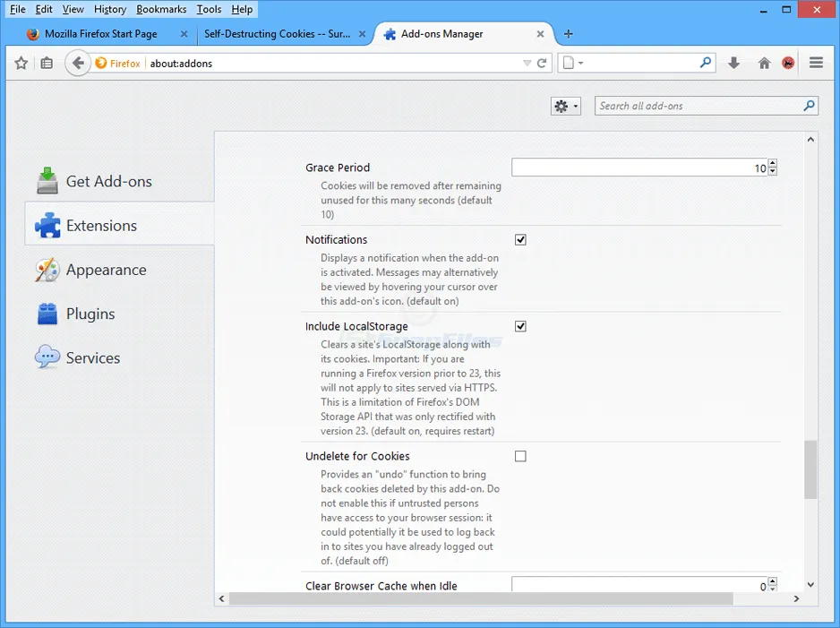The height and width of the screenshot is (628, 840).
Task: Open the search engine selector dropdown
Action: (572, 64)
